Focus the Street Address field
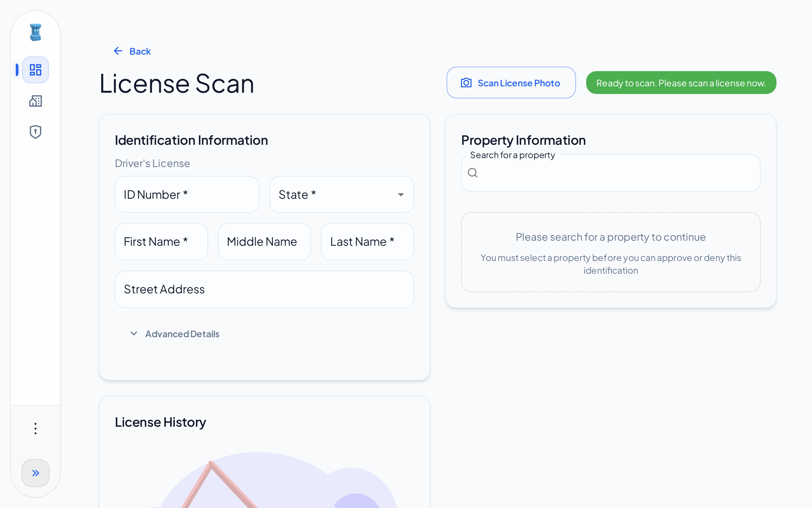 [265, 289]
